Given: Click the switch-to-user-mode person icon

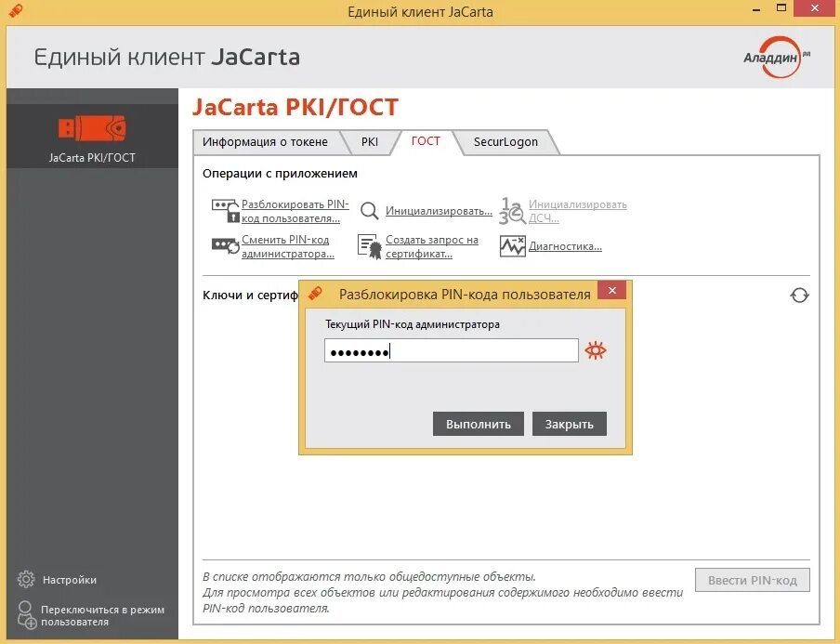Looking at the screenshot, I should (26, 614).
